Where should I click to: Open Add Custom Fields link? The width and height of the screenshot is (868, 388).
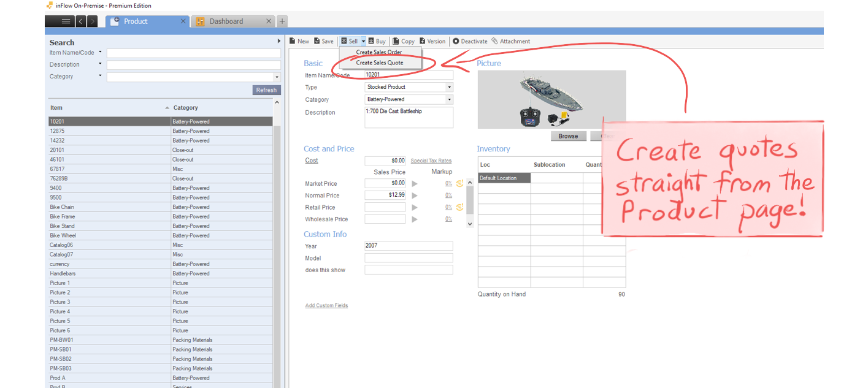[x=326, y=305]
